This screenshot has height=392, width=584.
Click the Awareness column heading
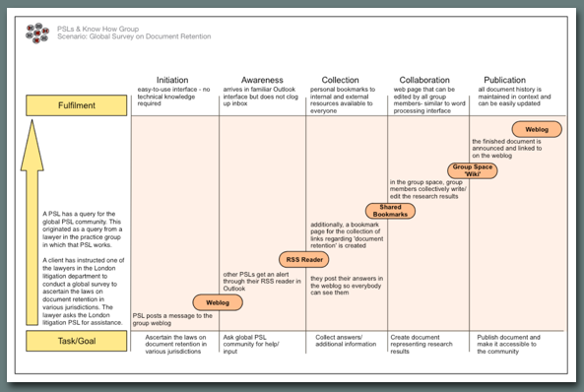tap(262, 80)
